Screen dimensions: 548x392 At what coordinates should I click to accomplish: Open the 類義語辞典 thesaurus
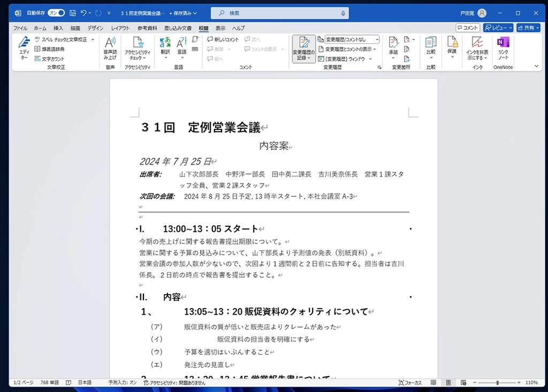click(50, 49)
